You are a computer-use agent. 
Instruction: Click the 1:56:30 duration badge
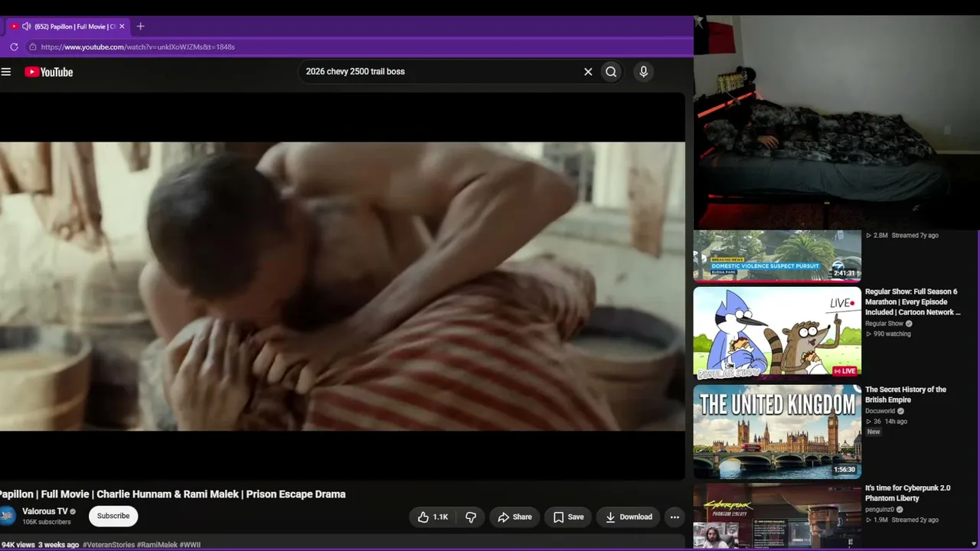844,470
